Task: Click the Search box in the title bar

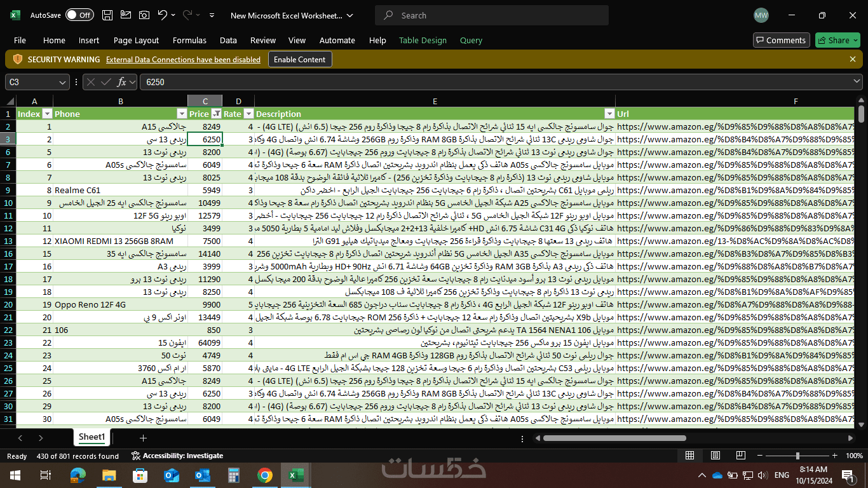Action: click(x=491, y=15)
